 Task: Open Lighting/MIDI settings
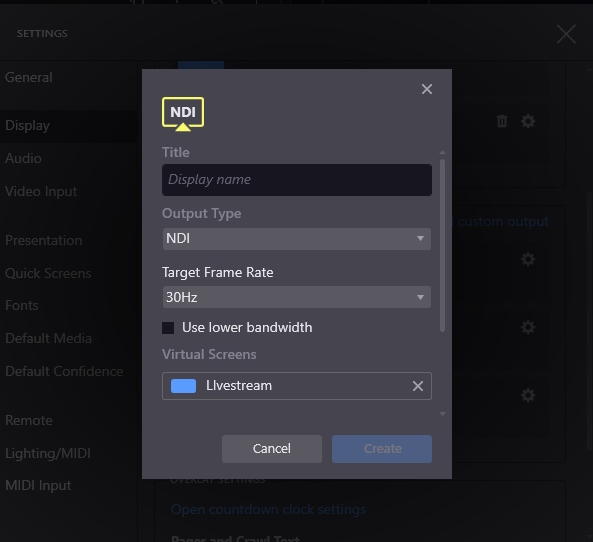48,453
